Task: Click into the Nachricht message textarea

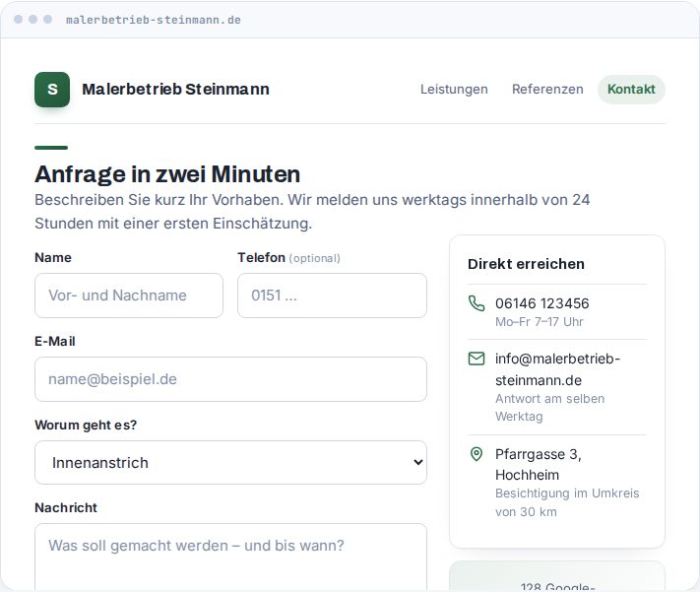Action: tap(230, 558)
